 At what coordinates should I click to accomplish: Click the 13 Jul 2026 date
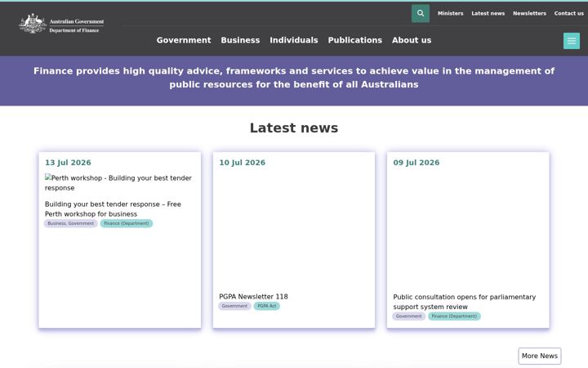[68, 163]
